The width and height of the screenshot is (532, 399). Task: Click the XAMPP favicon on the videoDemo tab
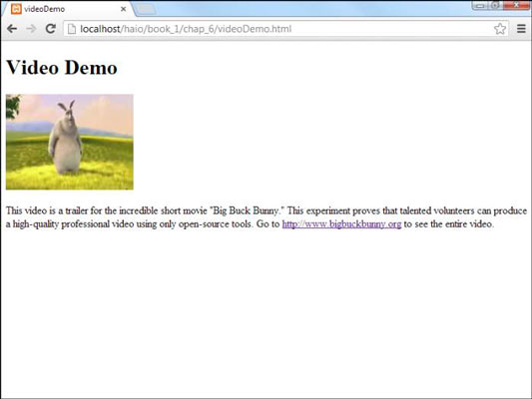coord(16,9)
